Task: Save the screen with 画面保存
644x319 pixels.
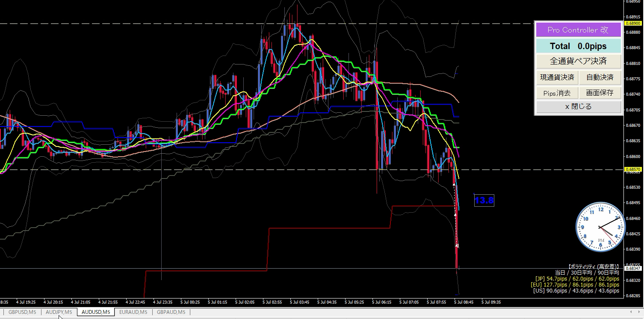Action: coord(600,93)
